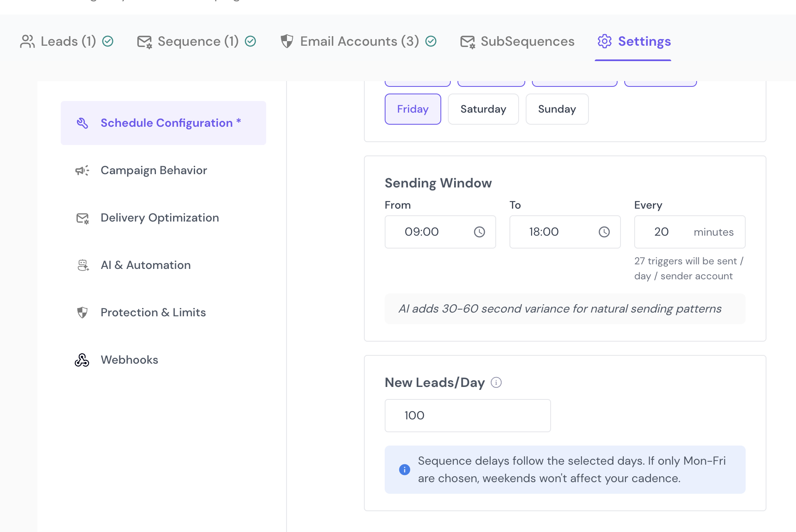796x532 pixels.
Task: Click the Email Accounts shield icon
Action: coord(287,41)
